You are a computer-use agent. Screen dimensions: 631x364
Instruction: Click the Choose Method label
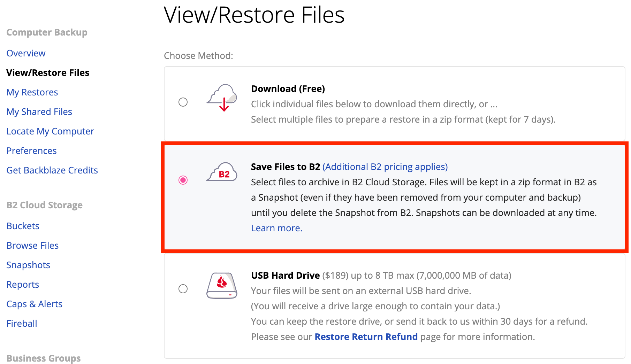pos(198,56)
